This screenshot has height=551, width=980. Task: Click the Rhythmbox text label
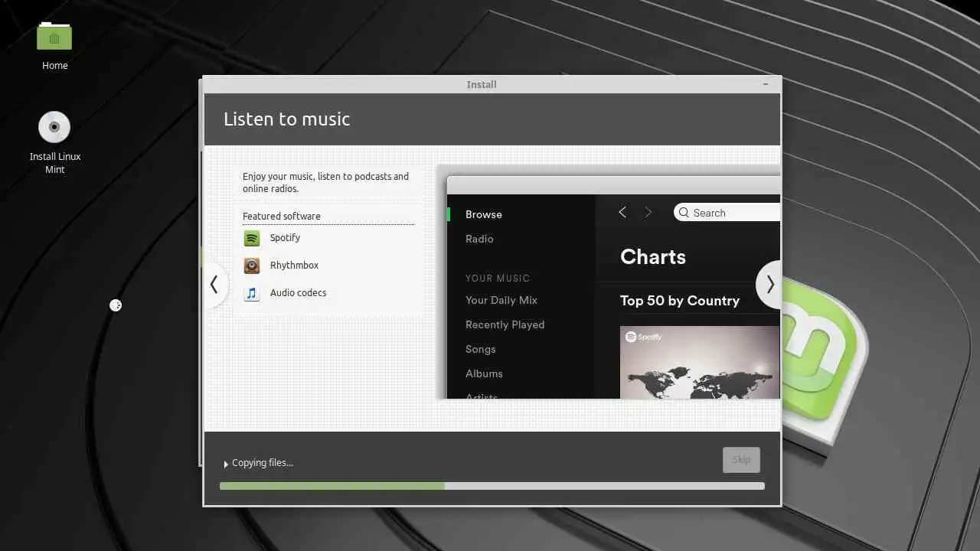point(294,266)
